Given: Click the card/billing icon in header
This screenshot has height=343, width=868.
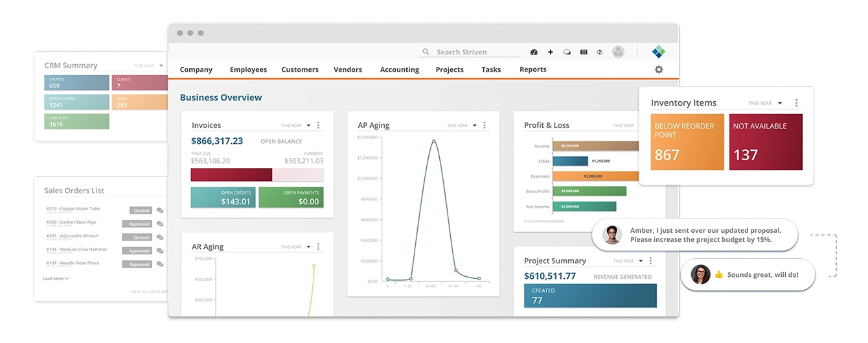Looking at the screenshot, I should click(x=584, y=52).
